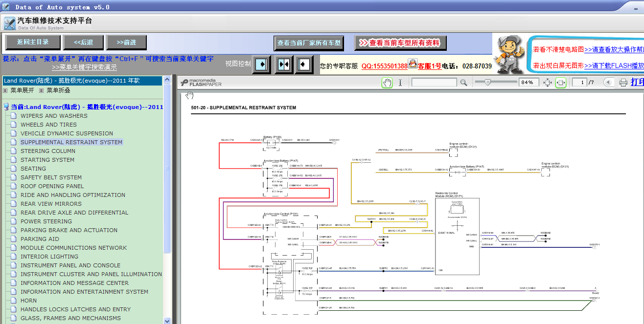Screen dimensions: 644x324
Task: Click view control split-center panel button
Action: click(284, 65)
